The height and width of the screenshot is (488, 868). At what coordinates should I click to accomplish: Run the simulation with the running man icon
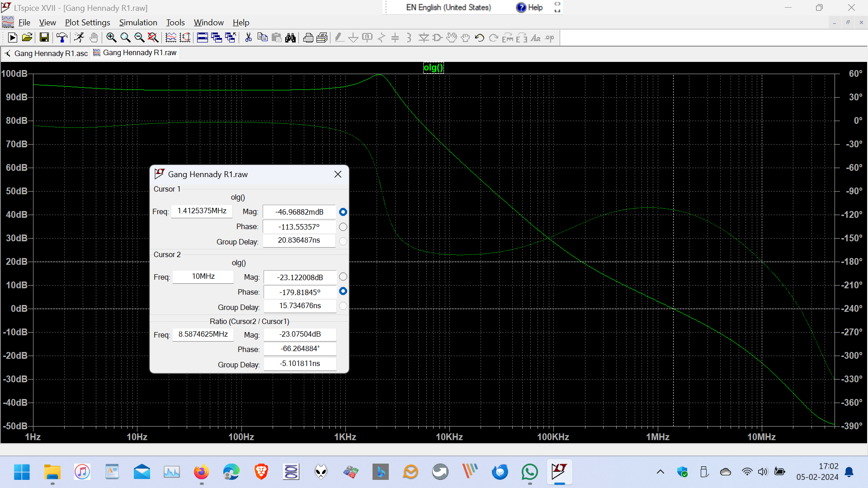click(x=79, y=38)
